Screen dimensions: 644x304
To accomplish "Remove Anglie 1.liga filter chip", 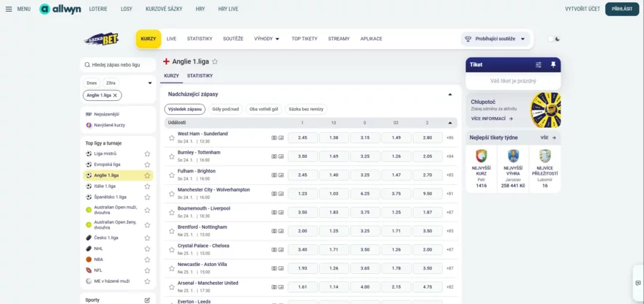I will coord(116,95).
